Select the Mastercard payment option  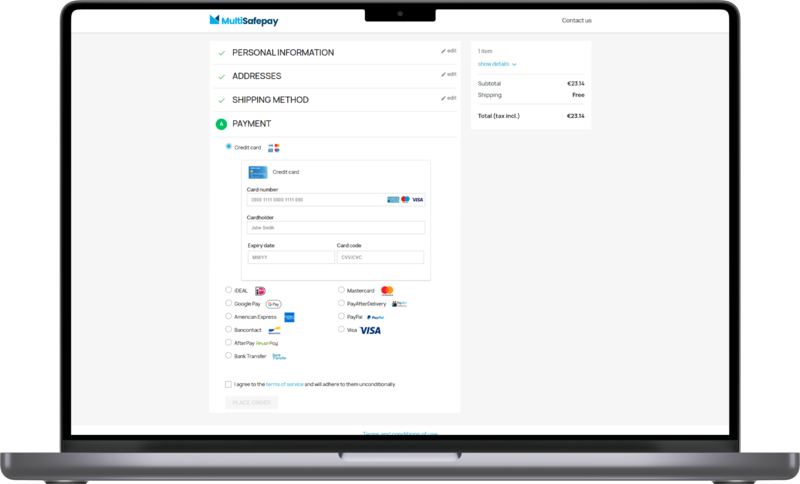tap(341, 290)
